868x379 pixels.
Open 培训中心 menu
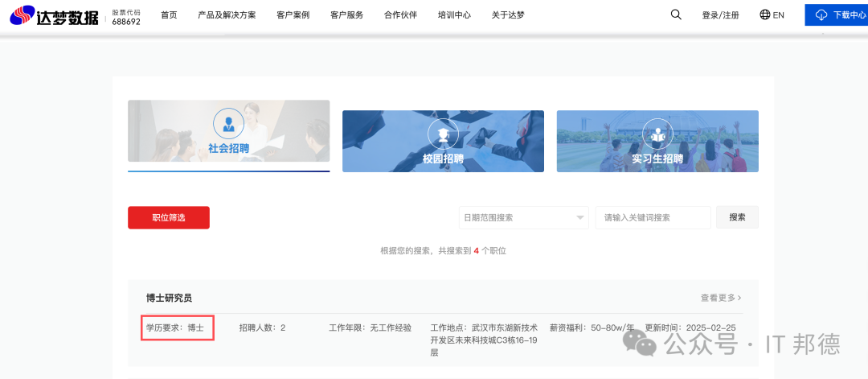tap(454, 15)
